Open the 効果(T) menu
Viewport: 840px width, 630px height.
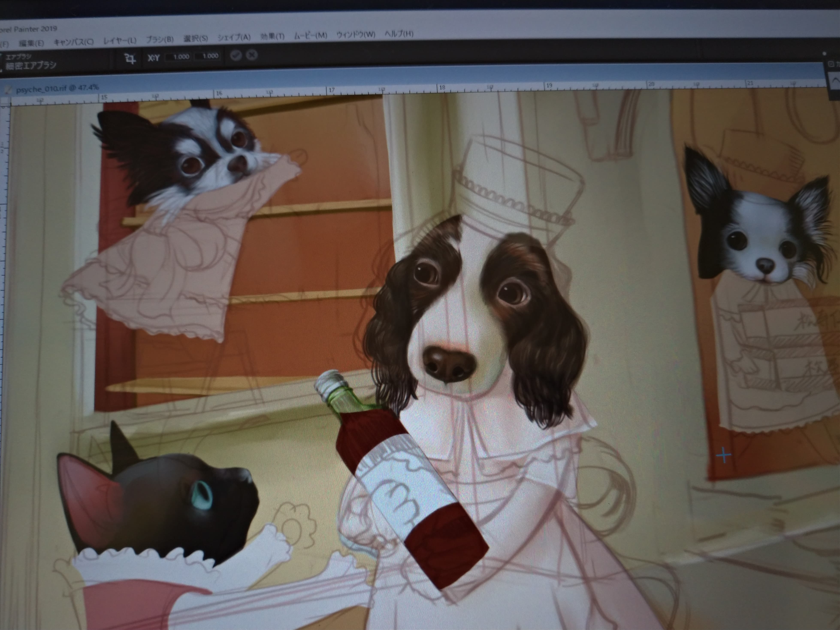pyautogui.click(x=272, y=36)
